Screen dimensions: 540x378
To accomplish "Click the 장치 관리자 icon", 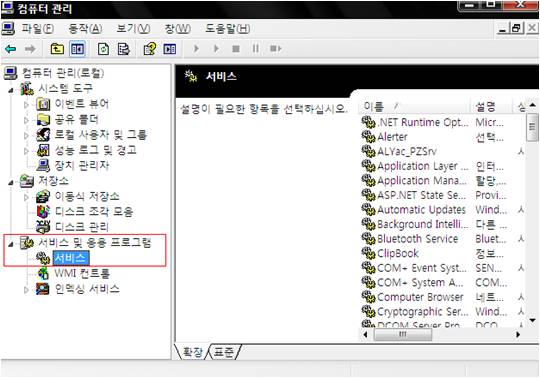I will (43, 166).
